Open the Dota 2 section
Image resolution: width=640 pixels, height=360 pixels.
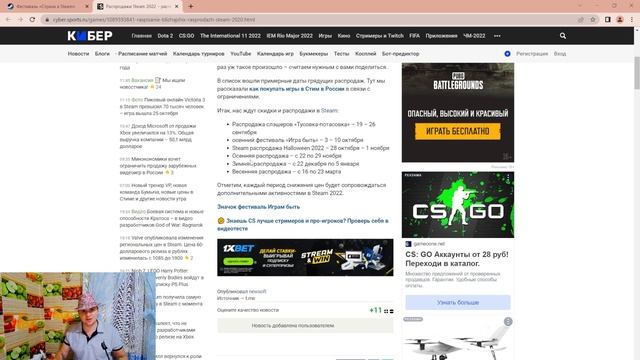tap(165, 36)
